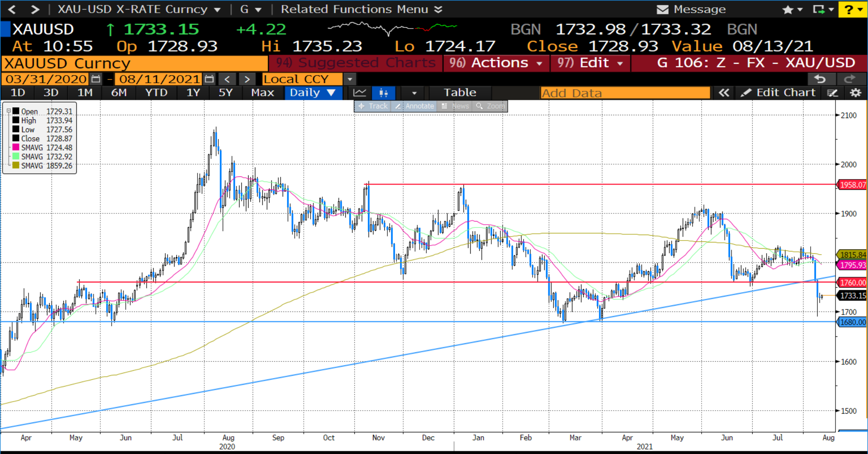
Task: Click the start date field 03/31/2020
Action: pyautogui.click(x=46, y=79)
